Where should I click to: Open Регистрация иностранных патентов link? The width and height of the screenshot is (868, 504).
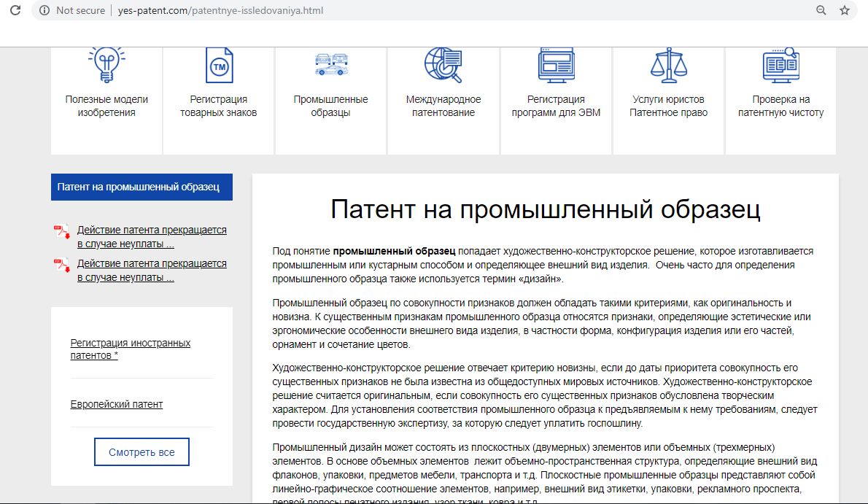[x=130, y=349]
